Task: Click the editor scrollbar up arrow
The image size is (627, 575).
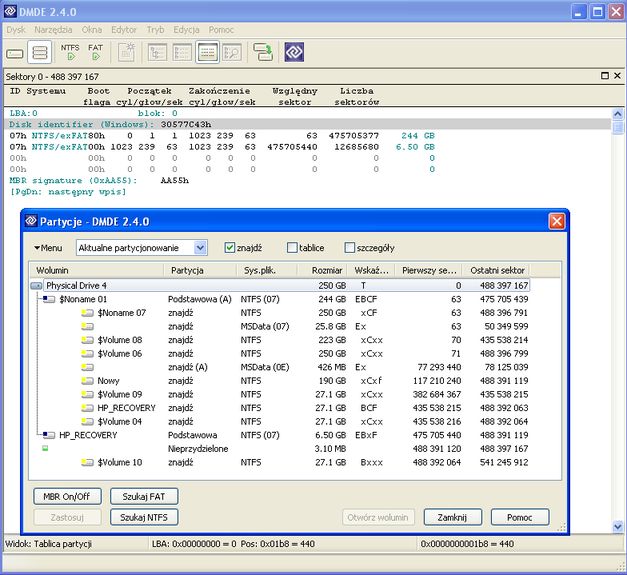Action: (618, 114)
